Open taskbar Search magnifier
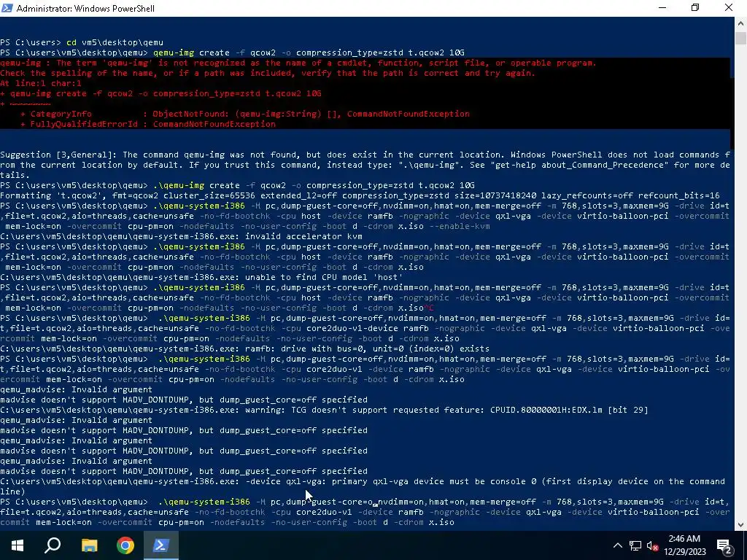This screenshot has height=560, width=747. click(53, 545)
